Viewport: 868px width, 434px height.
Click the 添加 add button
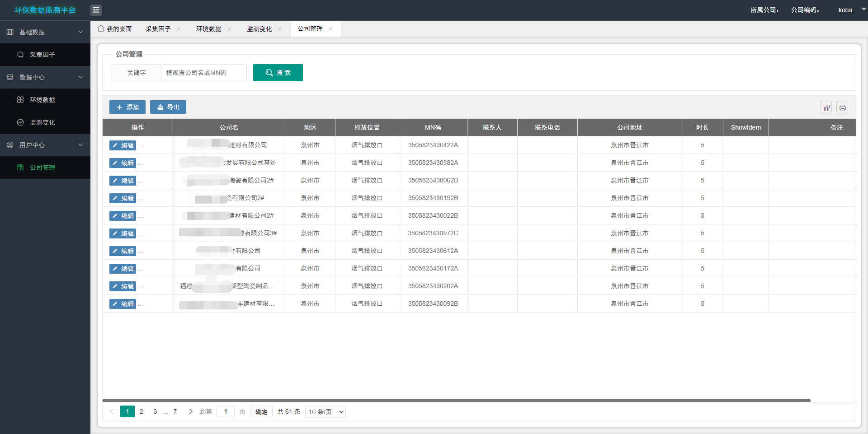pyautogui.click(x=127, y=107)
